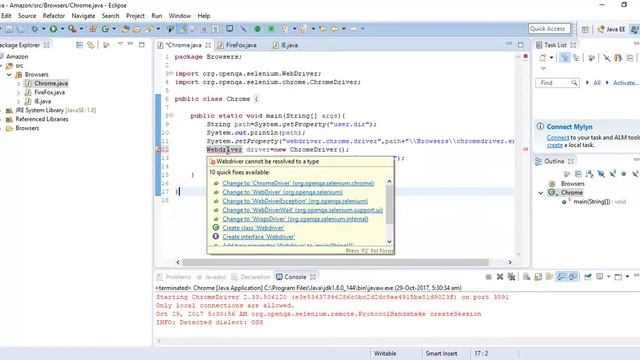Toggle Categorized view in Task List
Image resolution: width=640 pixels, height=360 pixels.
(565, 58)
